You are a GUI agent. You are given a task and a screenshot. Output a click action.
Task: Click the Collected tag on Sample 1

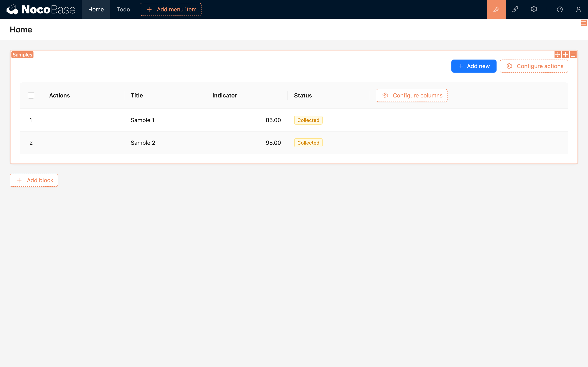pos(308,120)
